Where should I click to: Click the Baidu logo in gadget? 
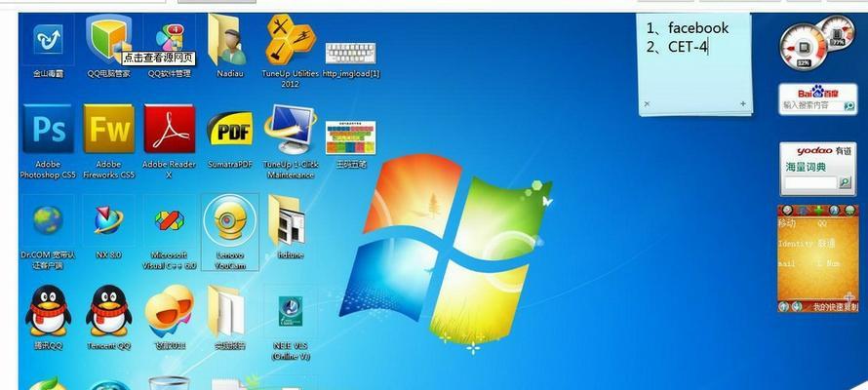pyautogui.click(x=817, y=92)
